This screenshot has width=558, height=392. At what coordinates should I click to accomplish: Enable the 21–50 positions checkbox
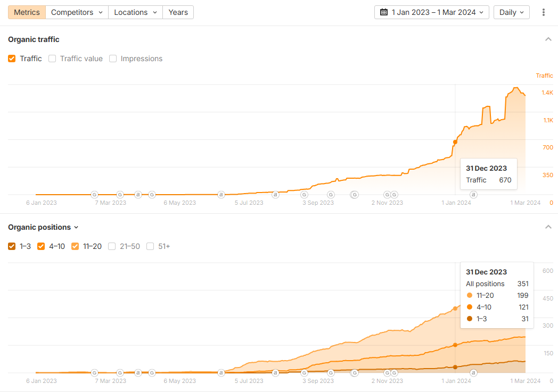[112, 246]
